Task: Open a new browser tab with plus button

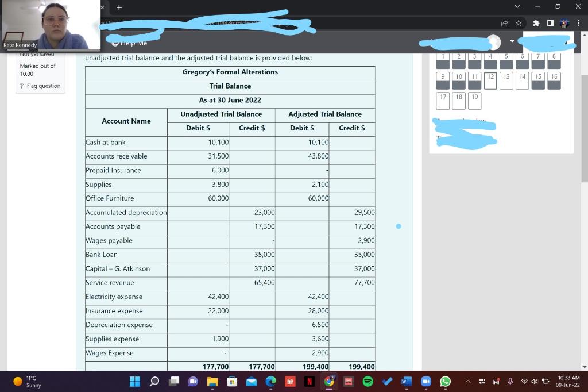Action: [x=119, y=7]
